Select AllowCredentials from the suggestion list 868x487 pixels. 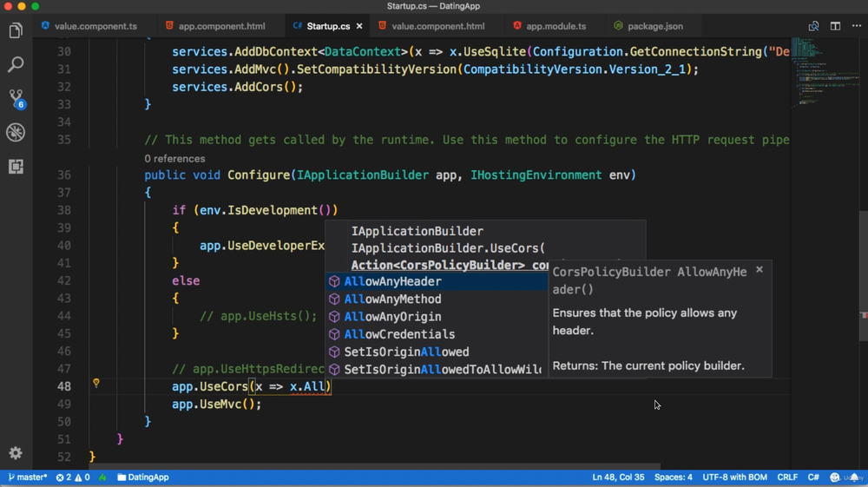[399, 334]
